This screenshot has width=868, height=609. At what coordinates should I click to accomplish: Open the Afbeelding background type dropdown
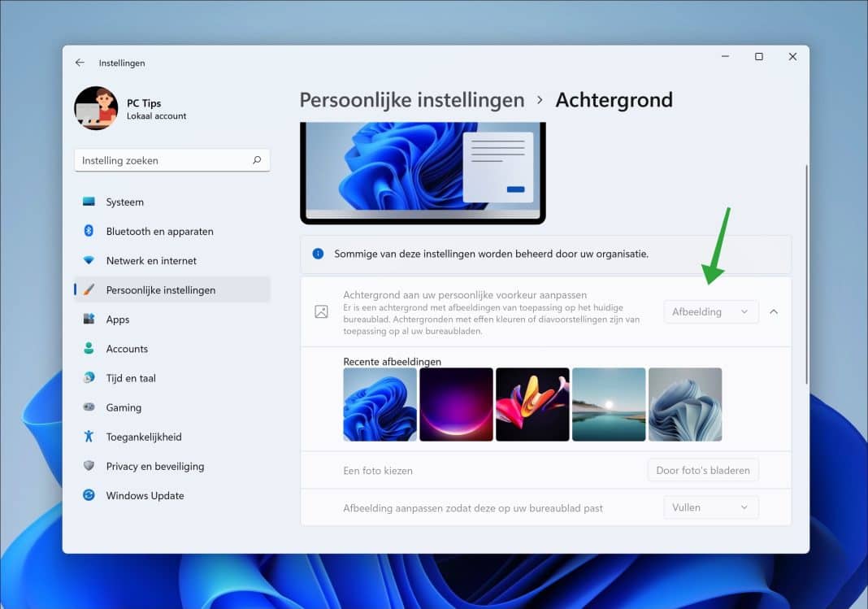(x=710, y=311)
